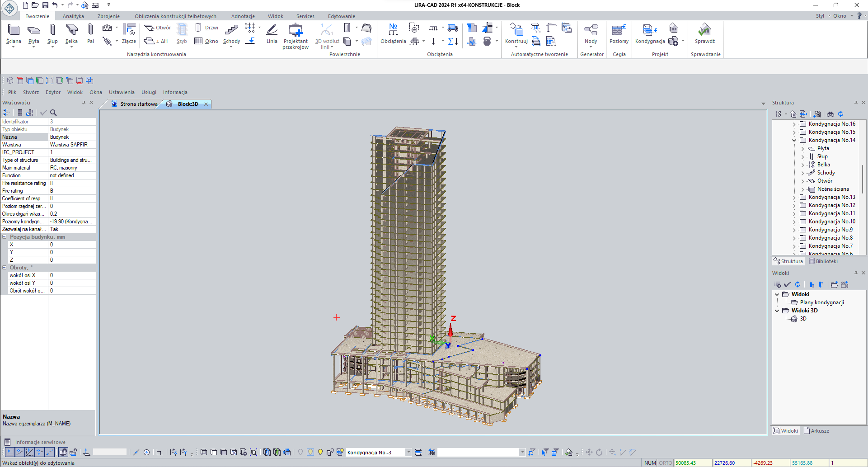The width and height of the screenshot is (868, 467).
Task: Open the Strona startowa document tab
Action: [138, 104]
